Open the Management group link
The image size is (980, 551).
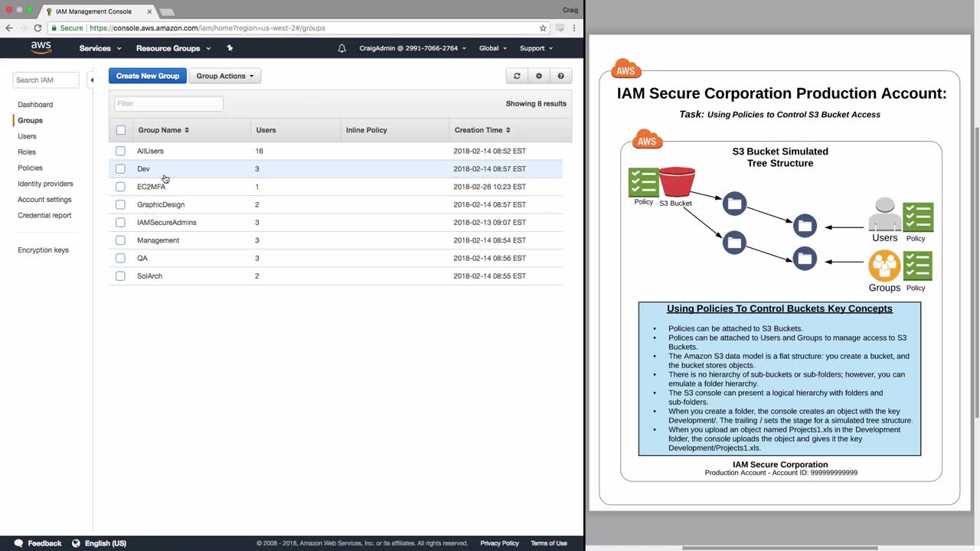[158, 240]
